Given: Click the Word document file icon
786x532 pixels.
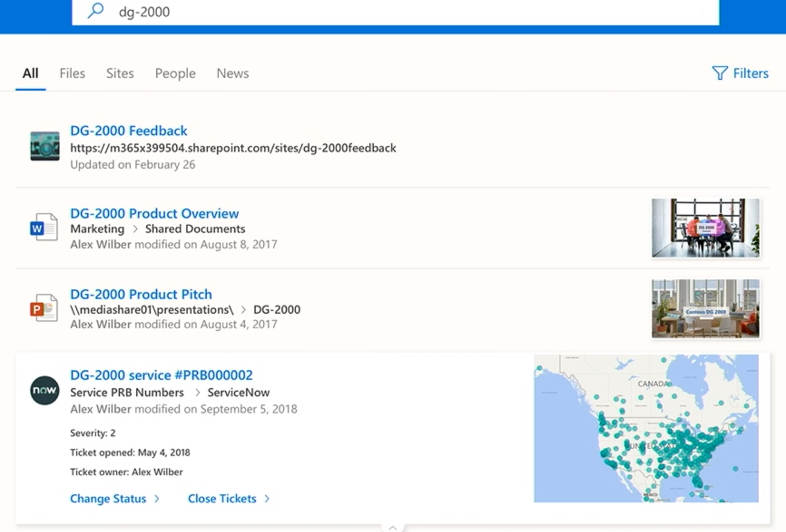Looking at the screenshot, I should pyautogui.click(x=44, y=228).
